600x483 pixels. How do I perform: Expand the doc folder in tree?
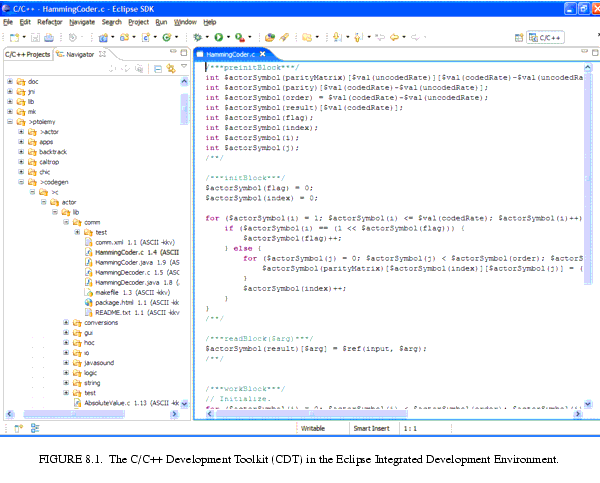[x=10, y=81]
